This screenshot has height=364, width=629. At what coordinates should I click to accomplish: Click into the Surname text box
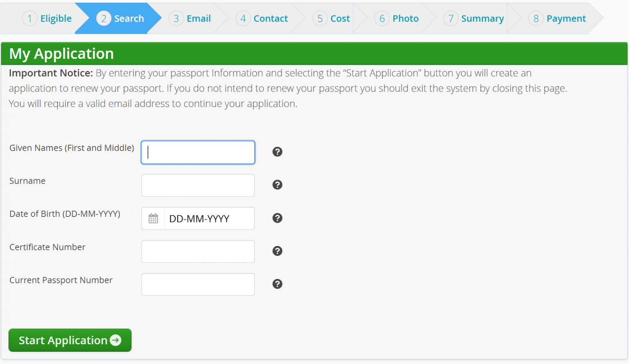point(198,185)
